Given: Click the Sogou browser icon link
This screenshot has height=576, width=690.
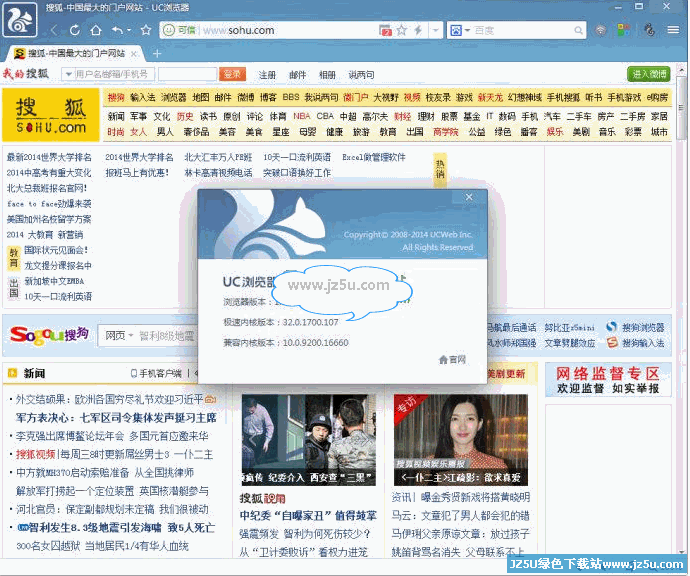Looking at the screenshot, I should pos(611,327).
